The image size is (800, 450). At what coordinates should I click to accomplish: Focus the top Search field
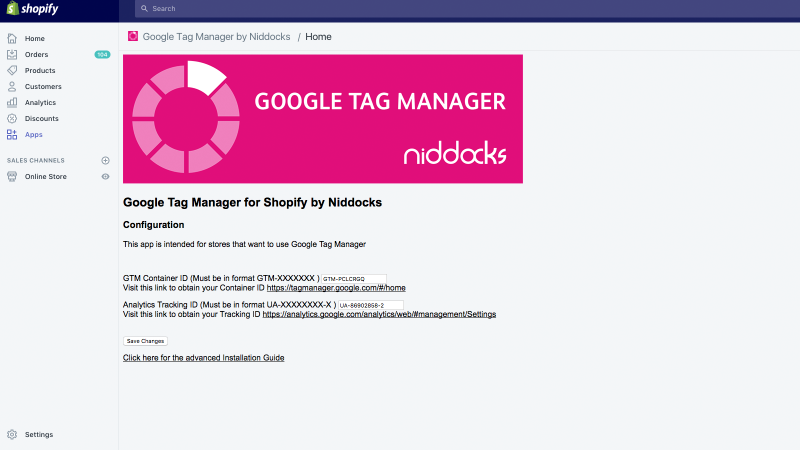pyautogui.click(x=467, y=9)
